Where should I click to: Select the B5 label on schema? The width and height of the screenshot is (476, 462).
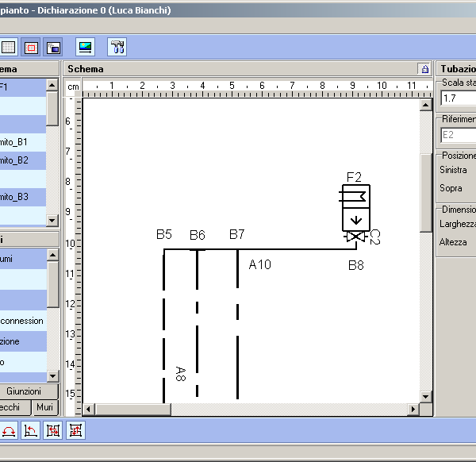(164, 234)
